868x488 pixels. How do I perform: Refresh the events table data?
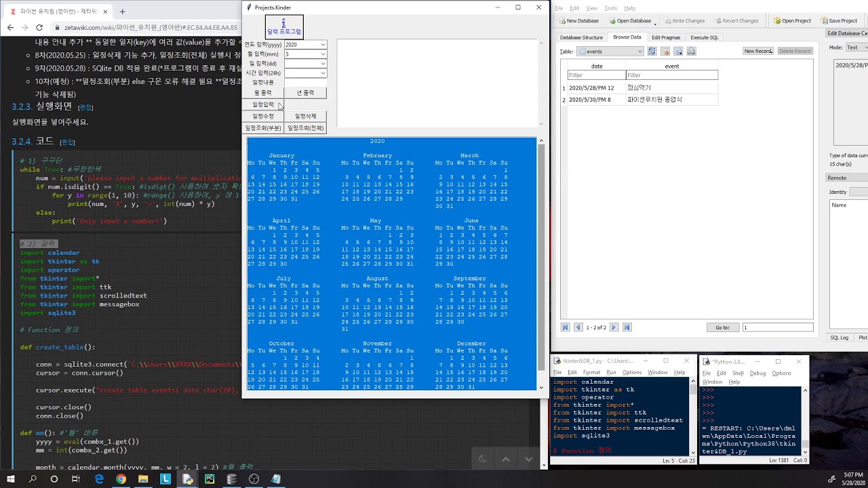click(x=652, y=51)
